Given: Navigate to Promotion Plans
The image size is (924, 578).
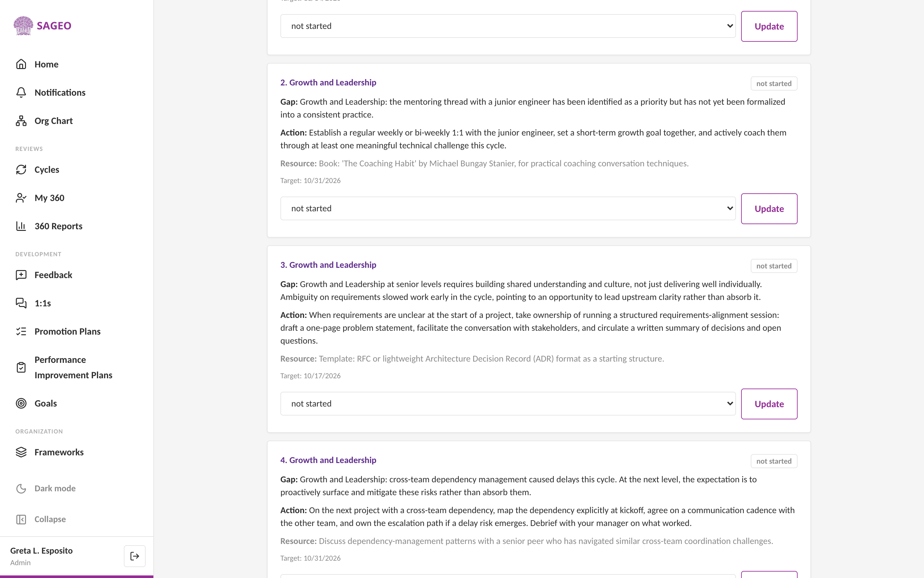Looking at the screenshot, I should click(x=68, y=331).
